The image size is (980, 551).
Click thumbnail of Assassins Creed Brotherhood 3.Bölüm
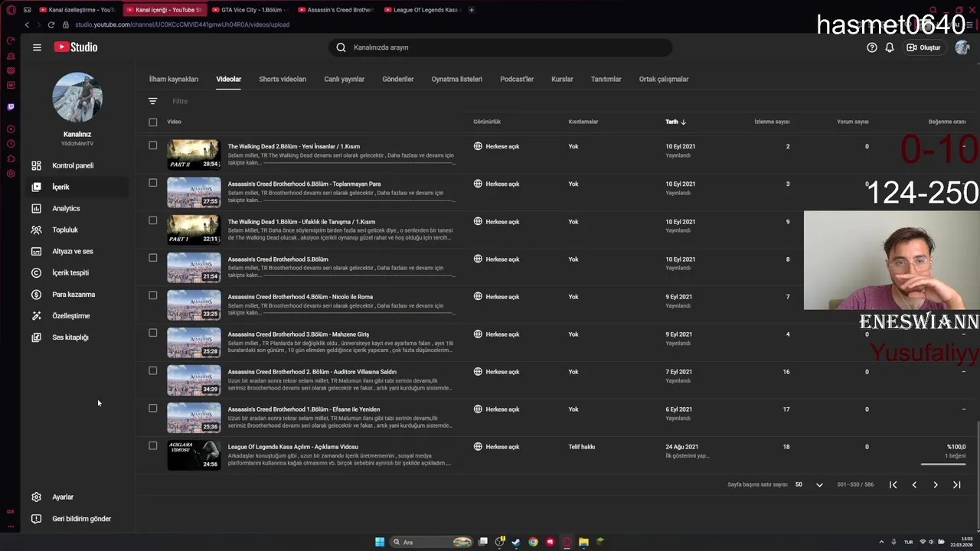[194, 341]
